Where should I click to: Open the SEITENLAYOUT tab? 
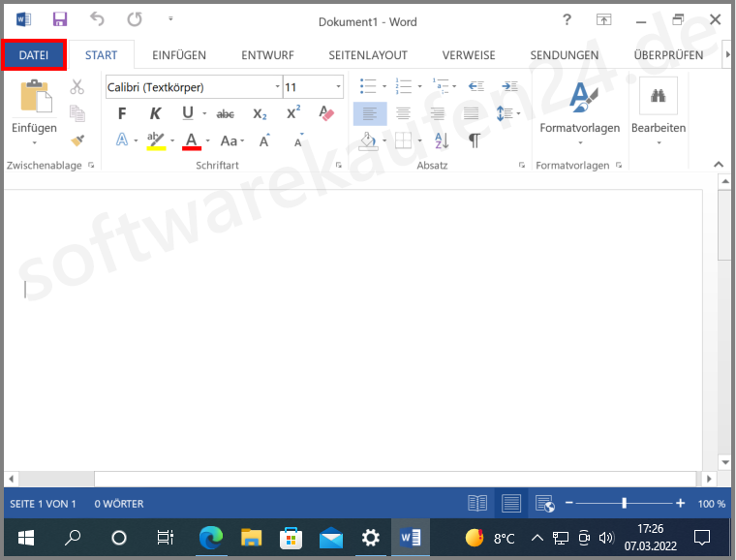(x=368, y=55)
